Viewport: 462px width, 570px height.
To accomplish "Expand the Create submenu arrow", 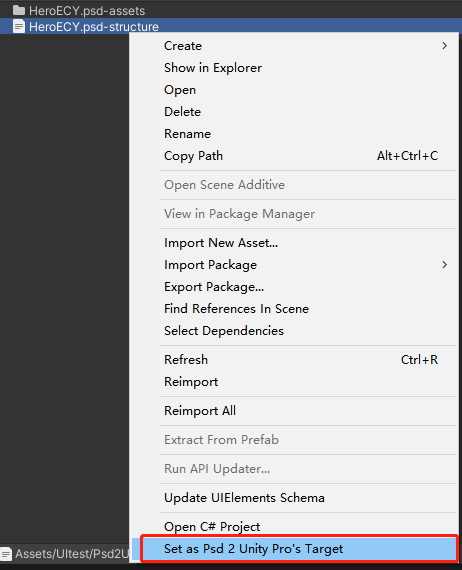I will coord(444,46).
